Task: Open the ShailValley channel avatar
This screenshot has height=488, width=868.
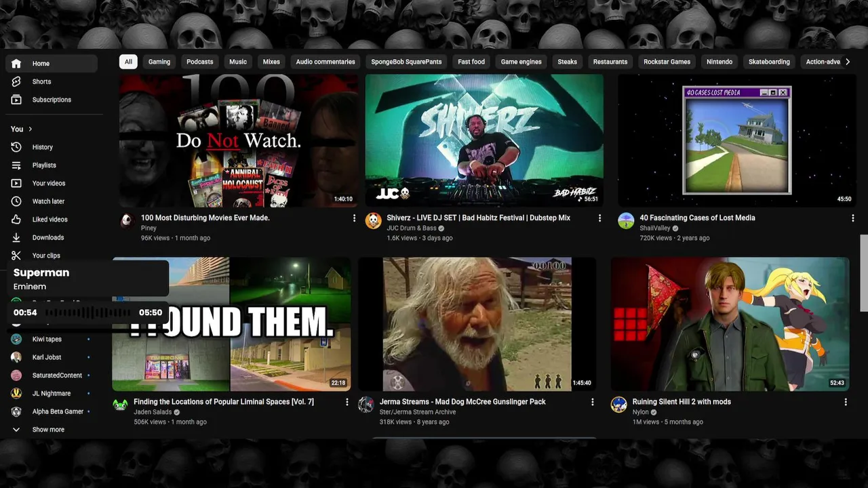Action: [x=626, y=221]
